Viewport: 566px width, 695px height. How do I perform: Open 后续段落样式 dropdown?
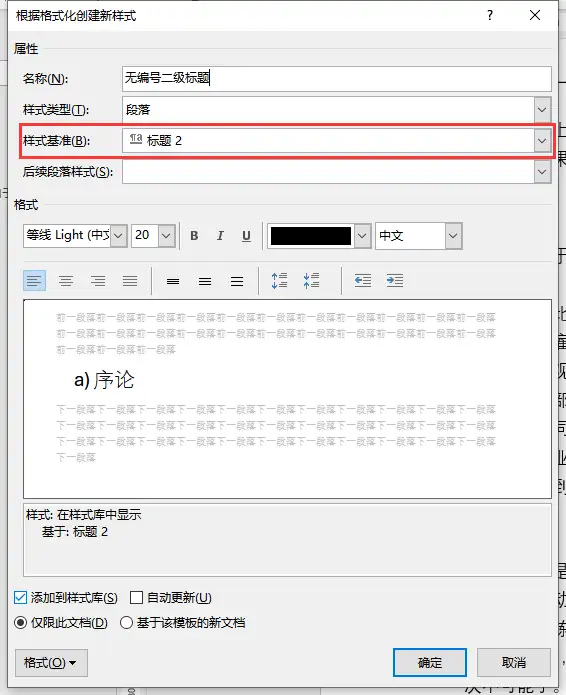click(542, 172)
